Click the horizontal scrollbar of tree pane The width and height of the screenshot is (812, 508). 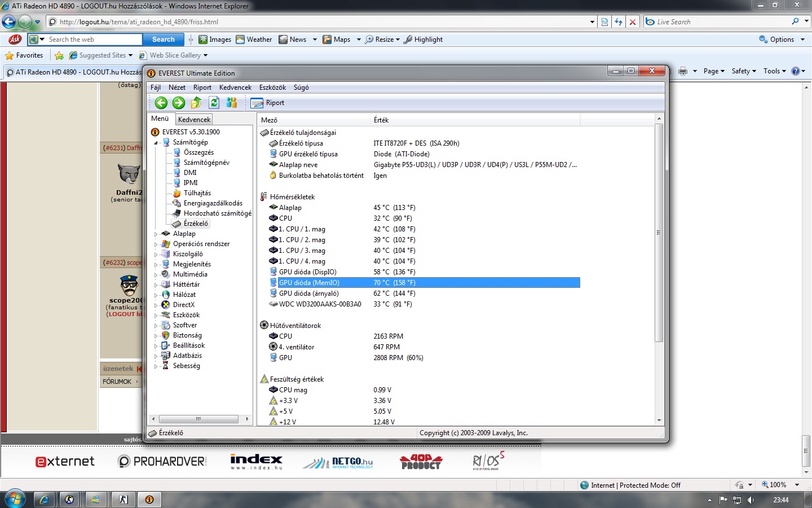click(198, 419)
